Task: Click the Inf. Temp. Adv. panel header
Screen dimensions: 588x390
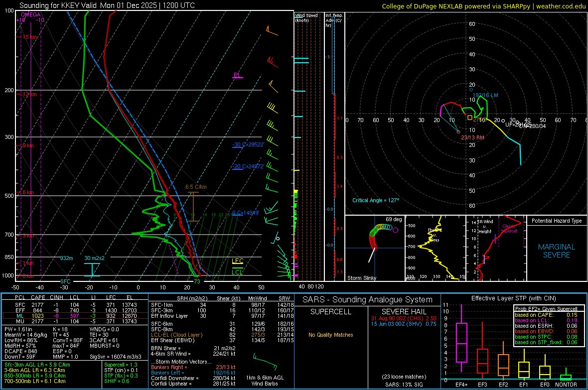Action: pyautogui.click(x=334, y=20)
